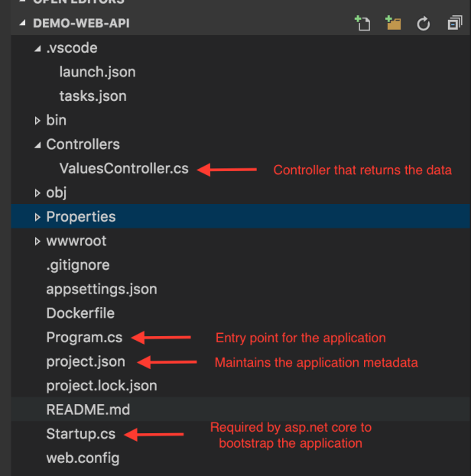Collapse the DEMO-WEB-API project section

point(24,24)
